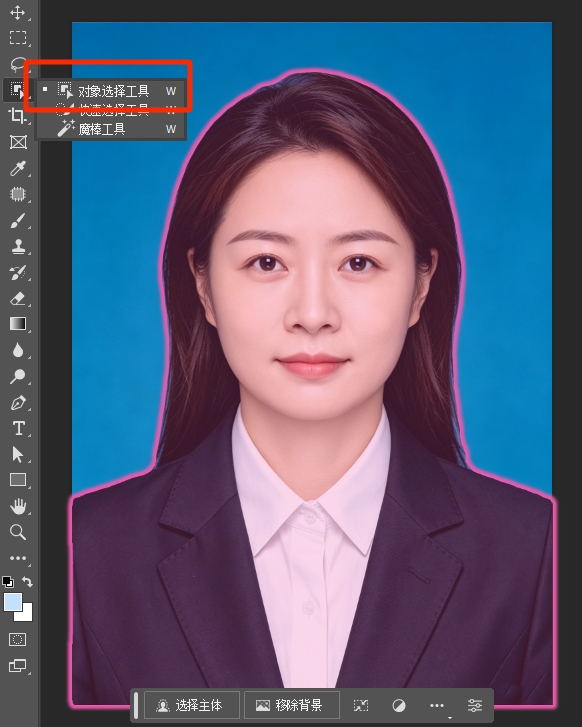The height and width of the screenshot is (727, 582).
Task: Click the 选择主体 button
Action: tap(192, 706)
